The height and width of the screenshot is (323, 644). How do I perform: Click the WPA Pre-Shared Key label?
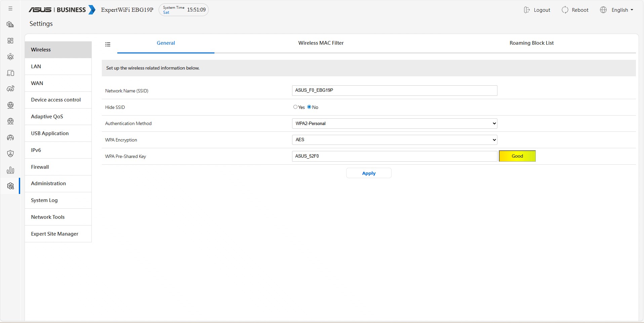(x=125, y=156)
